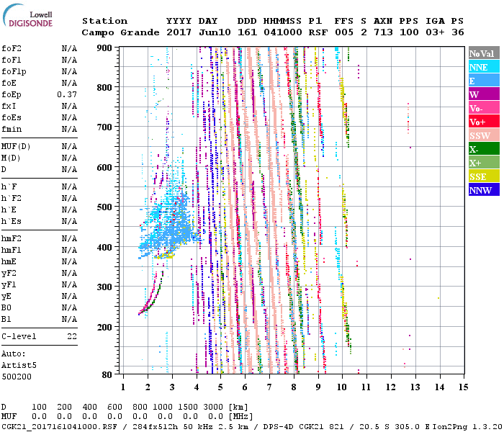This screenshot has height=432, width=504.
Task: Click the SSW salmon legend swatch
Action: click(x=484, y=135)
